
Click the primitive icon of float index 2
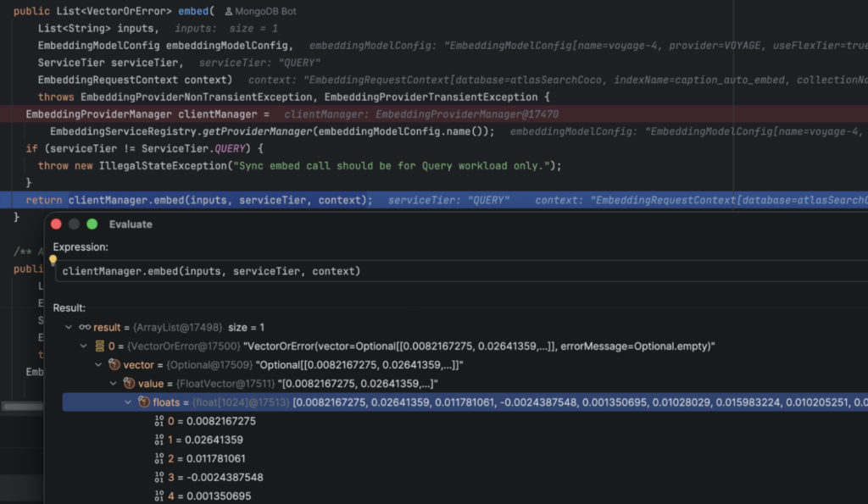[x=159, y=458]
